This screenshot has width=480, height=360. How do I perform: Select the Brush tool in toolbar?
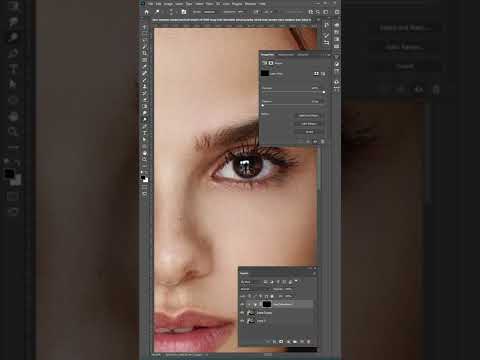pos(144,80)
